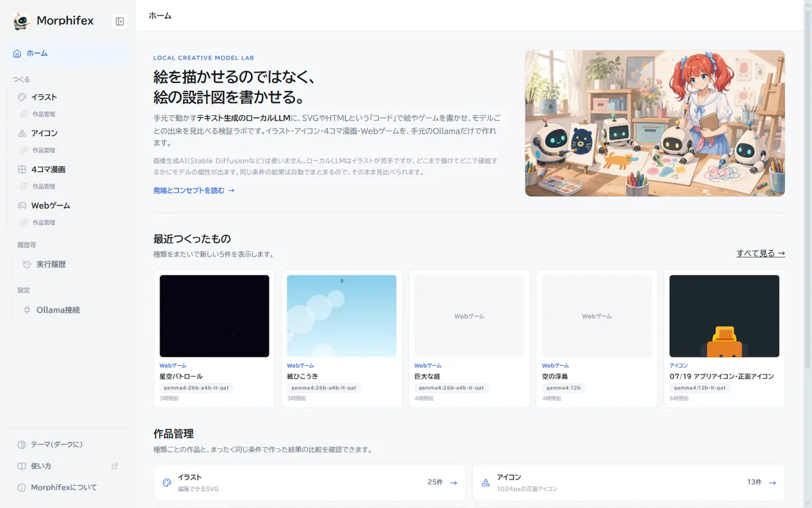This screenshot has height=508, width=812.
Task: Click the hero illustration of robots painting
Action: point(655,123)
